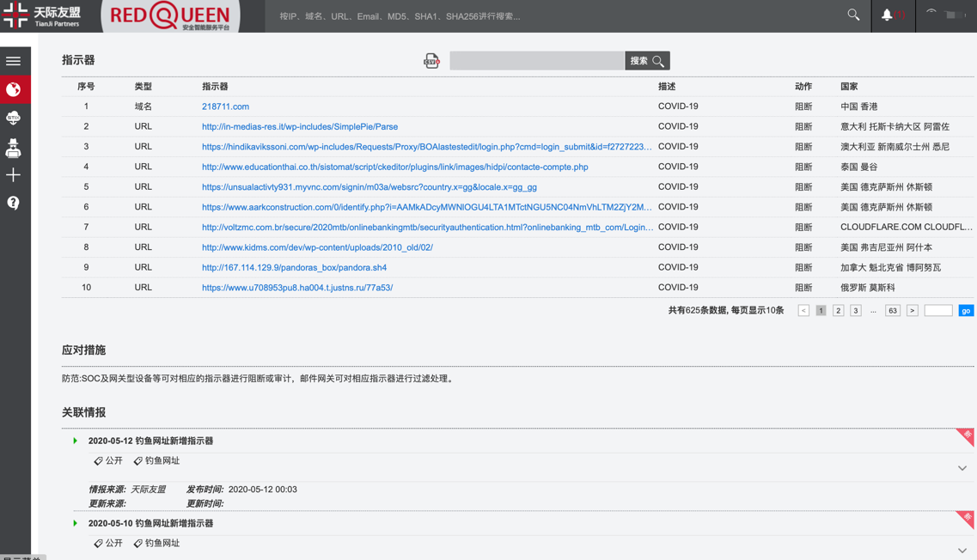The image size is (977, 560).
Task: Click the 动作 column header
Action: coord(803,87)
